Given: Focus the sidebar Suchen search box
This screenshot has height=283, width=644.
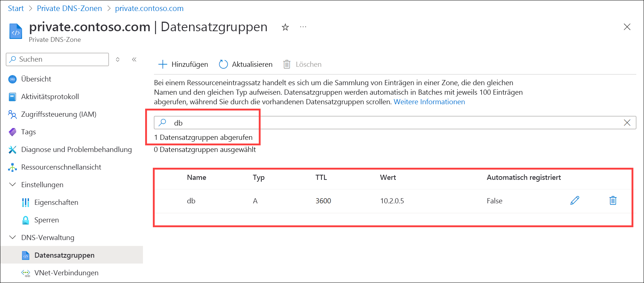Looking at the screenshot, I should point(58,59).
